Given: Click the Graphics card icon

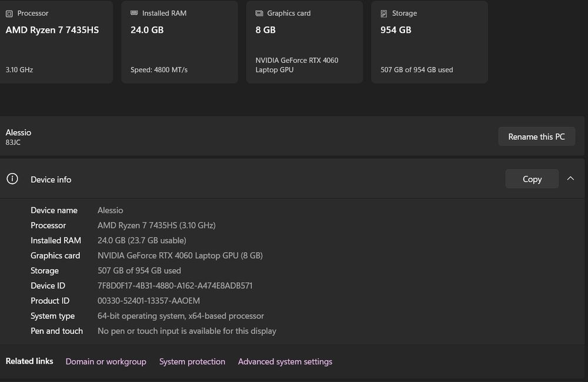Looking at the screenshot, I should coord(259,13).
